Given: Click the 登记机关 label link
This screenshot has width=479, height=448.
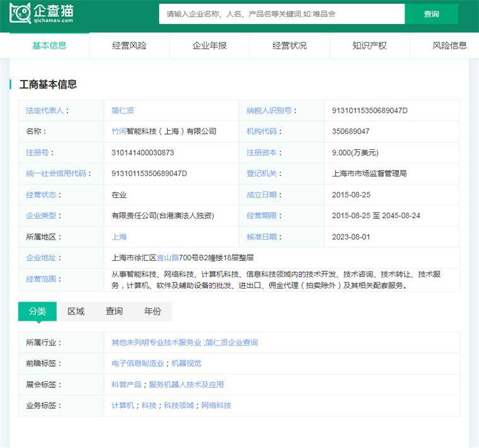Looking at the screenshot, I should [262, 173].
